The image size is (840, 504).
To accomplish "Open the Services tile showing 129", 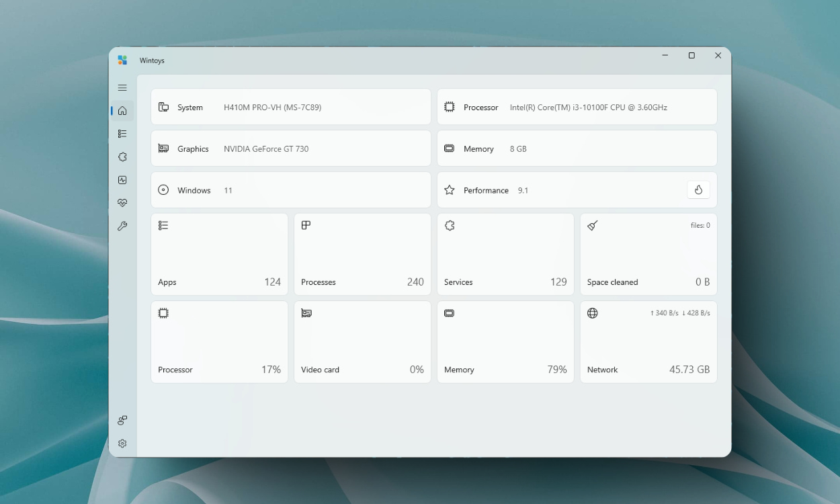I will pyautogui.click(x=505, y=255).
